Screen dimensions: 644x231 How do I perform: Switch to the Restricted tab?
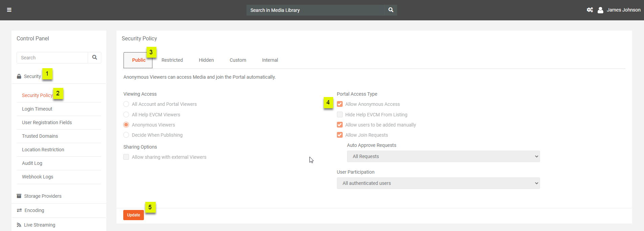click(172, 60)
